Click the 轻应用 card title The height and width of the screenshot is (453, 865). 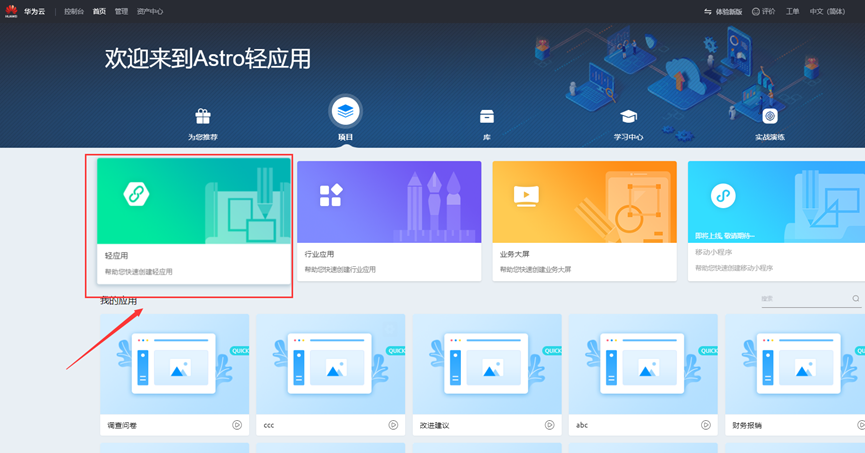click(x=116, y=255)
